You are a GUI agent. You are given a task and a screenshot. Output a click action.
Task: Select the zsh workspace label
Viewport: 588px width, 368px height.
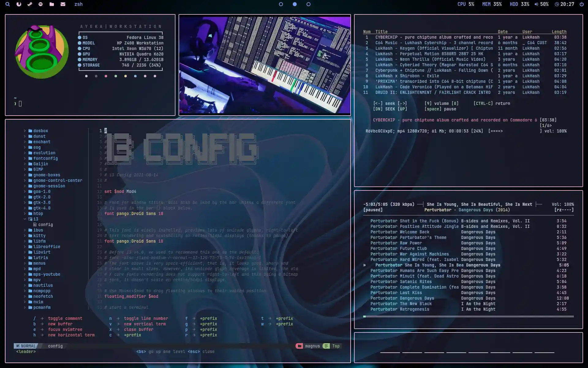pyautogui.click(x=78, y=4)
